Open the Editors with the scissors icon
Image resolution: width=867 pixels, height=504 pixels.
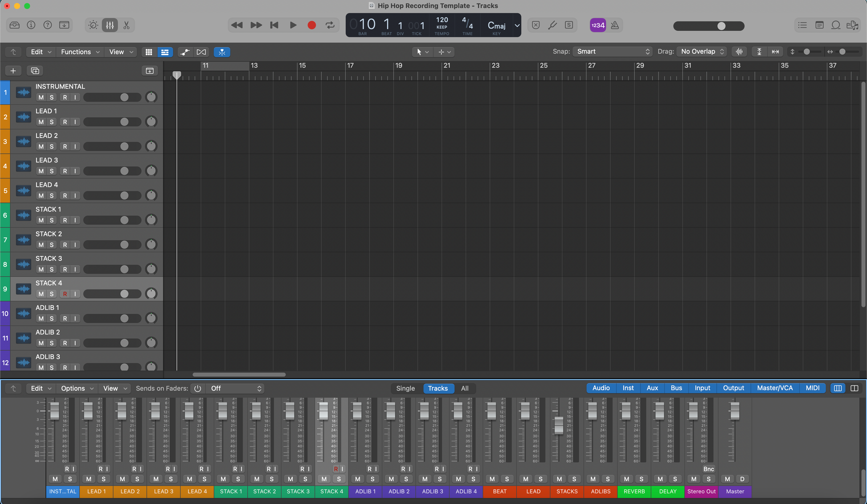coord(127,25)
